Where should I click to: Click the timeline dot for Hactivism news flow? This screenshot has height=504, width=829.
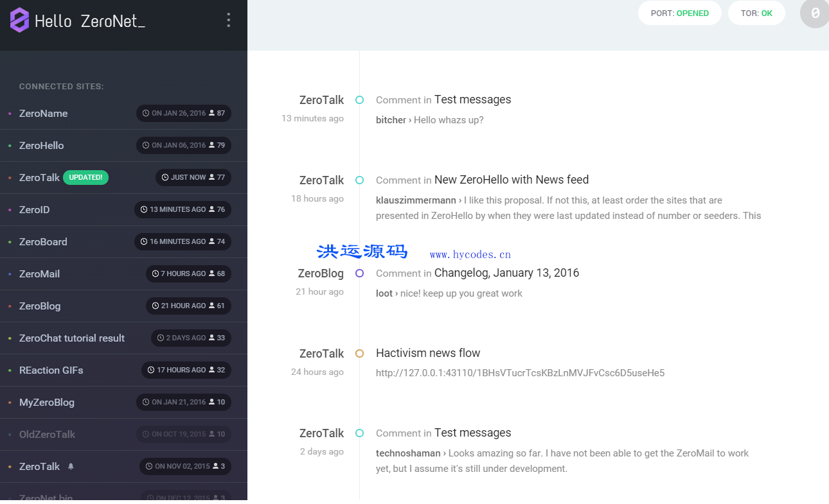pyautogui.click(x=359, y=354)
